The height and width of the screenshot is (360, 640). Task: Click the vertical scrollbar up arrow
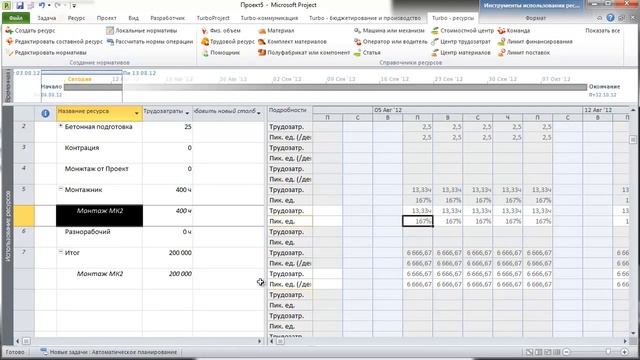pos(633,110)
